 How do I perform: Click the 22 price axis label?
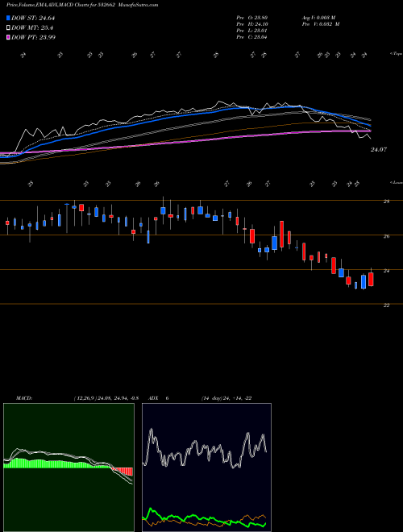(386, 305)
